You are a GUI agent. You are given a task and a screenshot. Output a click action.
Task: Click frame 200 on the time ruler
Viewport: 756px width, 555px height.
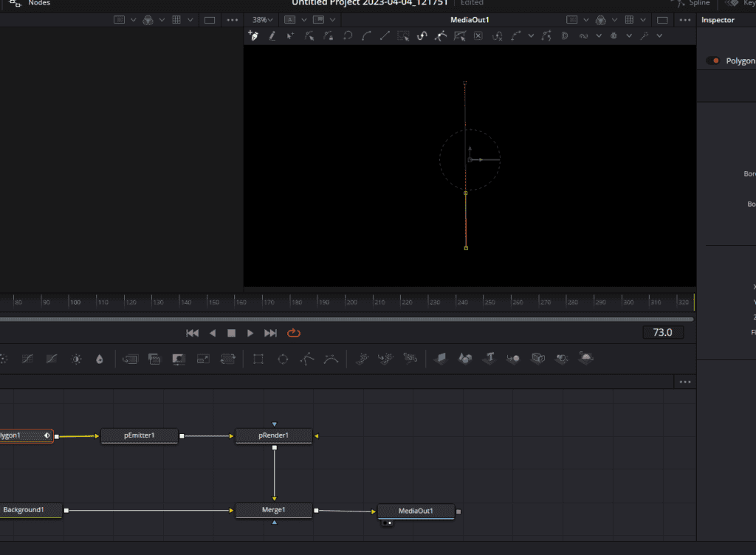coord(352,303)
